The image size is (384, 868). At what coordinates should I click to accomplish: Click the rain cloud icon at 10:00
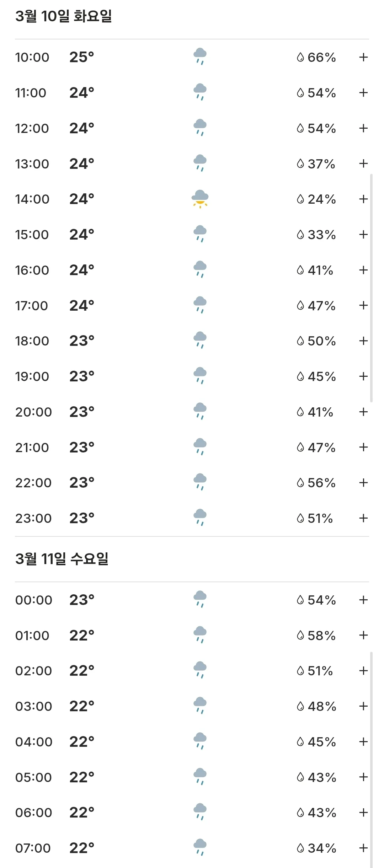(200, 57)
